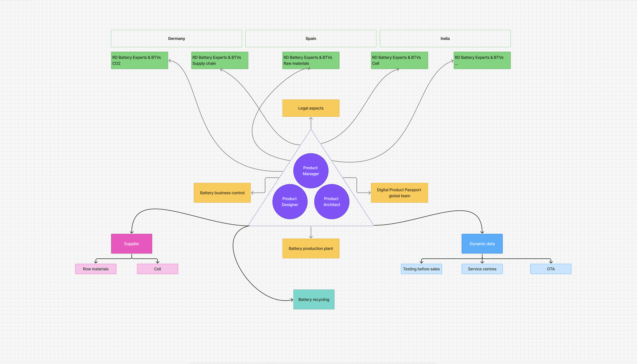Select the Product Architect circle
Screen dimensions: 637x364
(332, 201)
